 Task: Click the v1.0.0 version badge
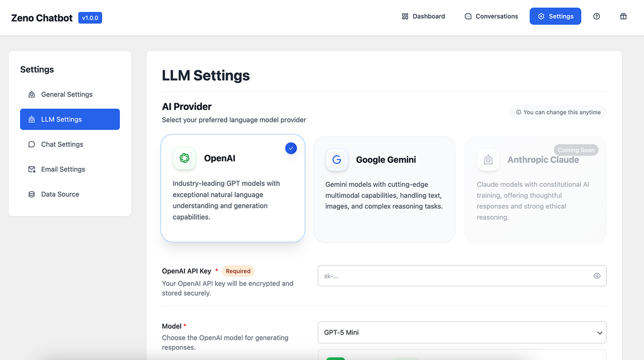click(90, 18)
